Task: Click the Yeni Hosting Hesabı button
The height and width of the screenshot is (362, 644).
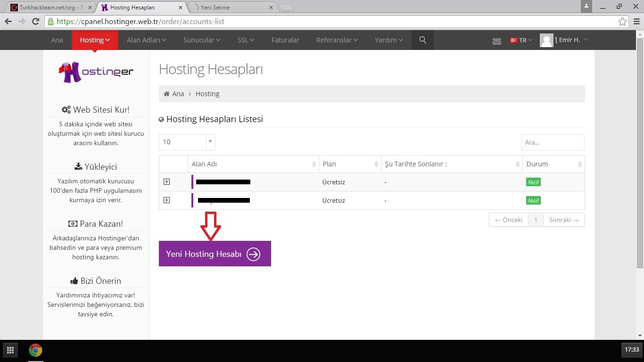Action: click(215, 254)
